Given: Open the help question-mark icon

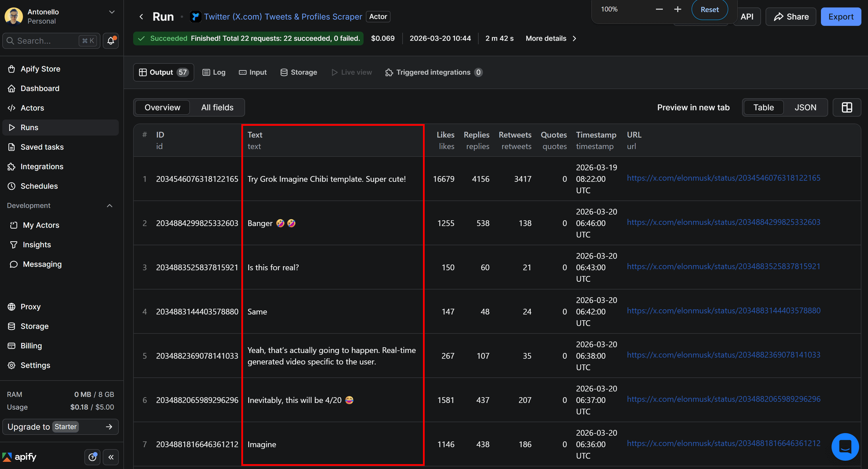Looking at the screenshot, I should click(x=92, y=457).
